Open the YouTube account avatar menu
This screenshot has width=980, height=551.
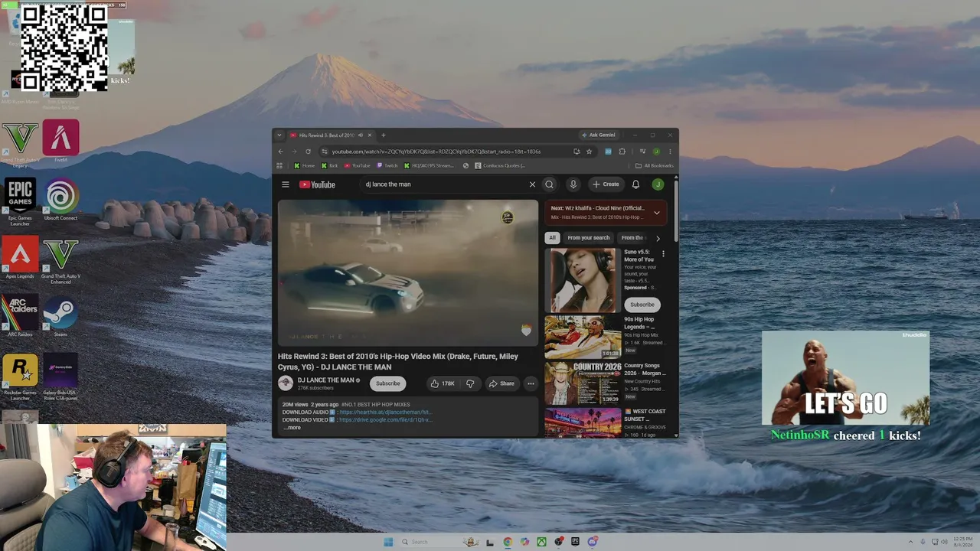[x=658, y=184]
